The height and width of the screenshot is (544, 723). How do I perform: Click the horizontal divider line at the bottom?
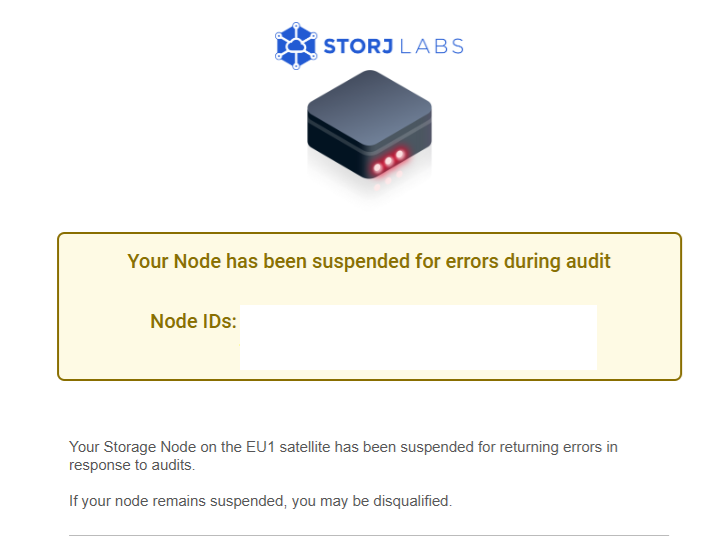click(369, 535)
